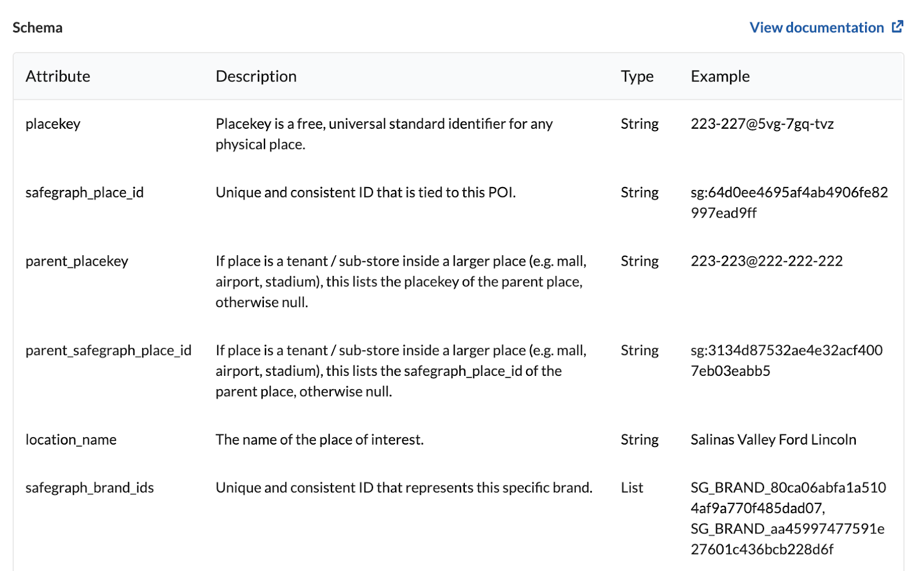Select the location_name attribute cell
Screen dimensions: 924x571
(71, 439)
